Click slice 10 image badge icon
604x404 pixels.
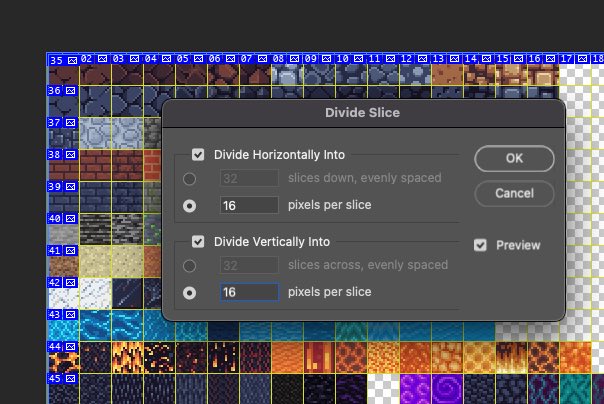click(x=358, y=59)
